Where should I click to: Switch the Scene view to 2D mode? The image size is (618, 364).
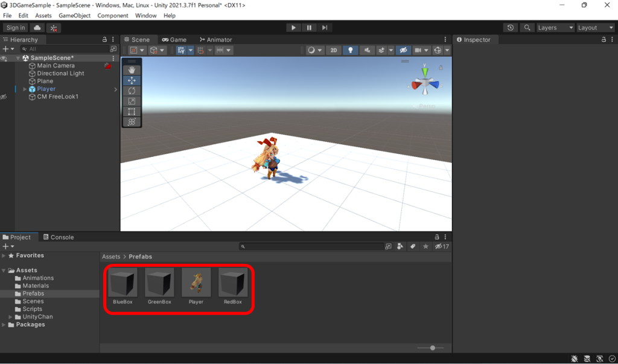click(334, 50)
